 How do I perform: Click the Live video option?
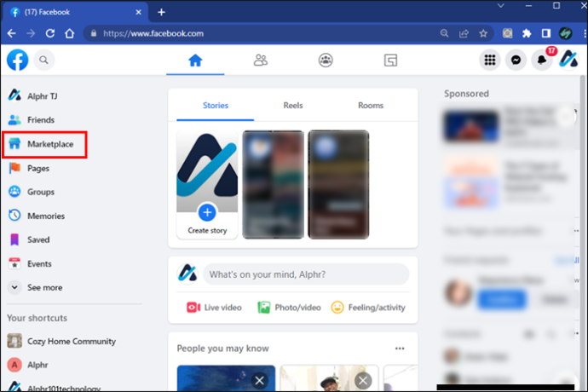214,308
